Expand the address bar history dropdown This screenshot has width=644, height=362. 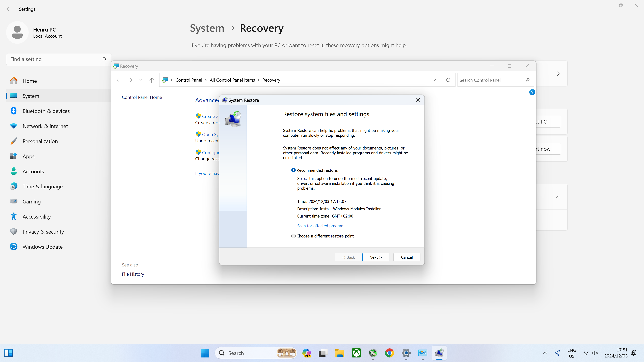pos(434,80)
